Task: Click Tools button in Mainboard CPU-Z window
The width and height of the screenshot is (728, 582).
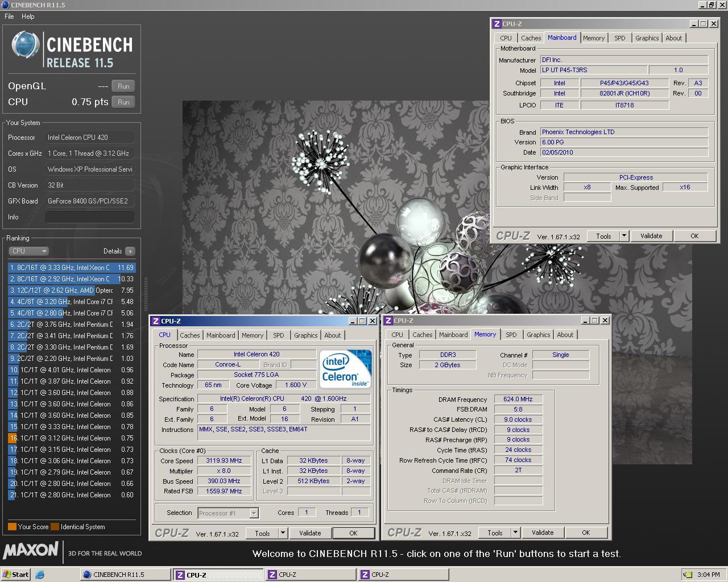Action: 603,236
